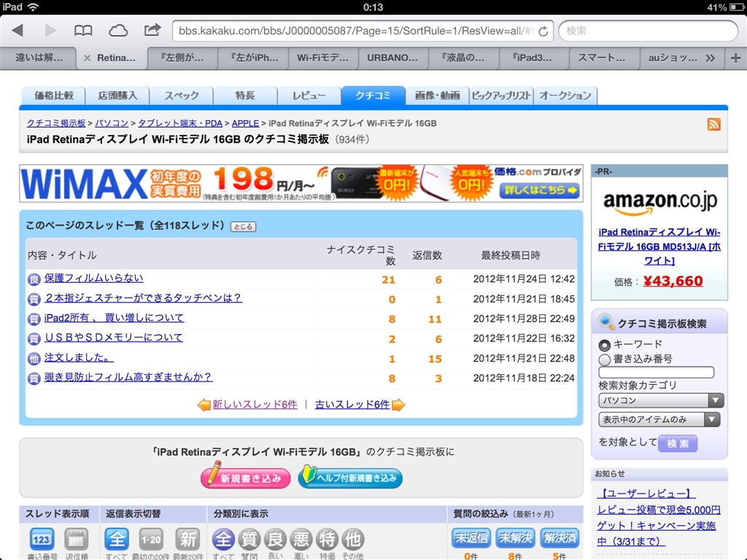Switch to the オークション tab
Viewport: 747px width, 560px height.
point(565,96)
